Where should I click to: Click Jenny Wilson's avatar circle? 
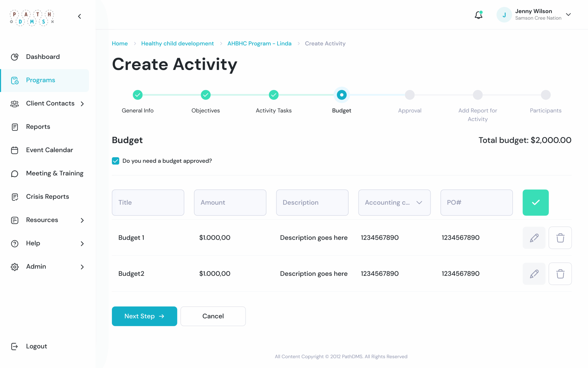[504, 14]
